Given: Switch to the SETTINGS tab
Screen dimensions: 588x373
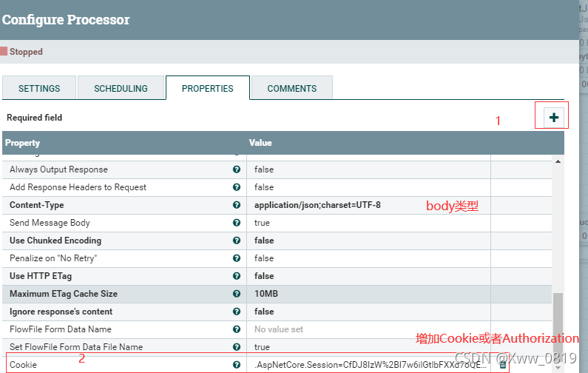Looking at the screenshot, I should click(x=39, y=88).
